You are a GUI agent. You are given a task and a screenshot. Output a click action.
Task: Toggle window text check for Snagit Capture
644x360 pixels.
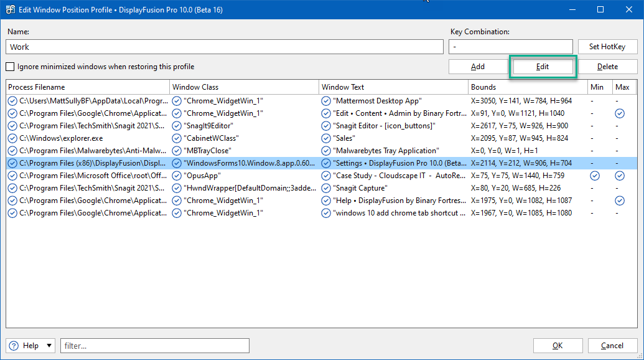326,188
